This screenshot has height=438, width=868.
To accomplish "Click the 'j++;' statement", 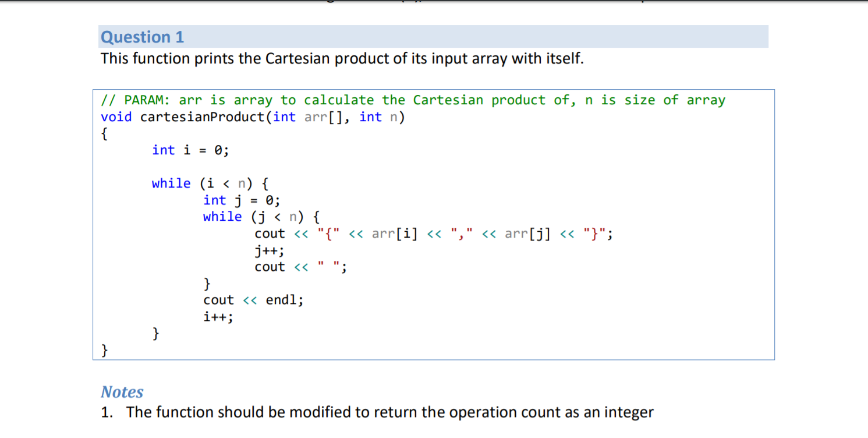I will 270,251.
